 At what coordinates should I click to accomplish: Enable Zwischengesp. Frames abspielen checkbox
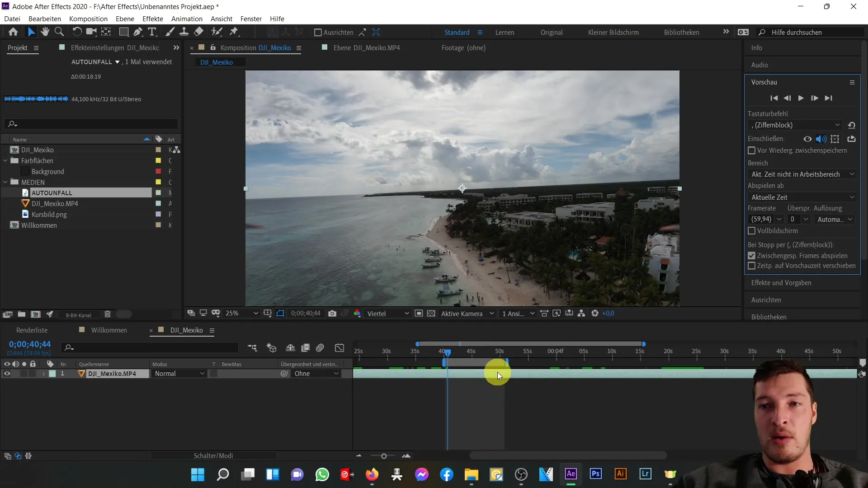pyautogui.click(x=751, y=255)
